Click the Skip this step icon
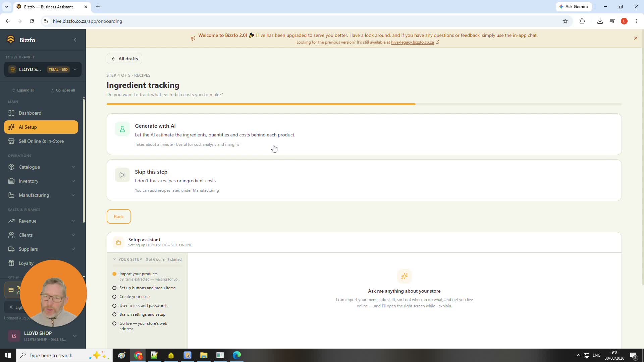 122,175
